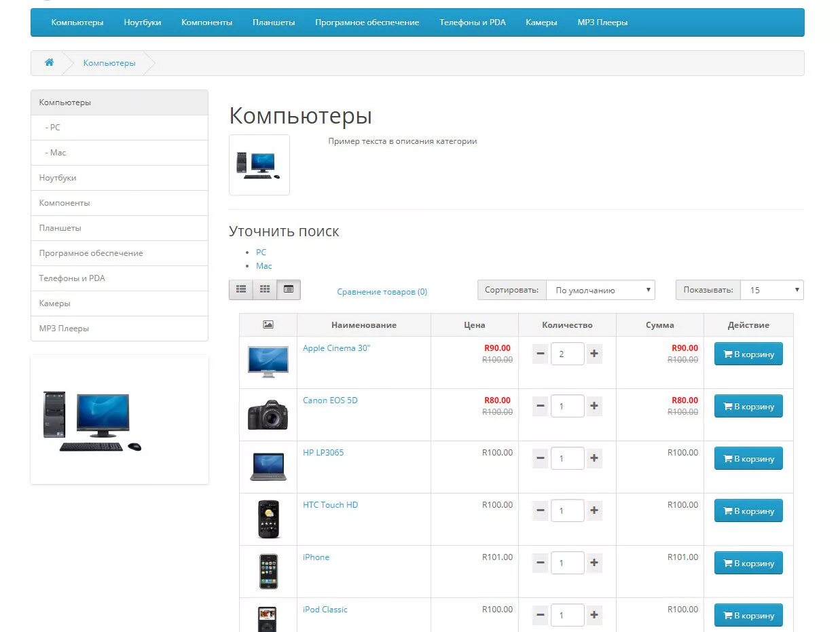Image resolution: width=840 pixels, height=632 pixels.
Task: Go to home via breadcrumb house icon
Action: click(x=49, y=62)
